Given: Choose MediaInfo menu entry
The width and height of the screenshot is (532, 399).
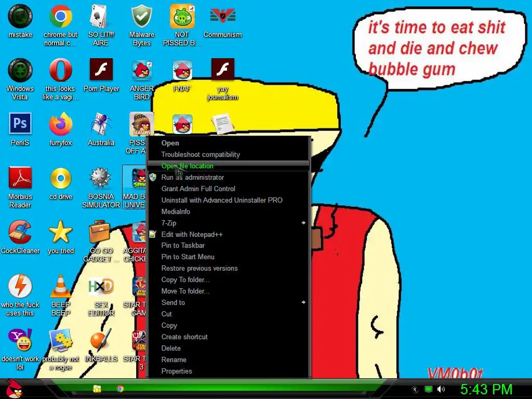Looking at the screenshot, I should click(x=229, y=212).
